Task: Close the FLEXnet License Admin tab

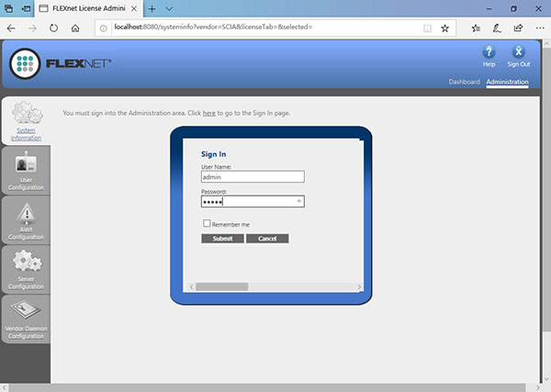Action: tap(134, 9)
